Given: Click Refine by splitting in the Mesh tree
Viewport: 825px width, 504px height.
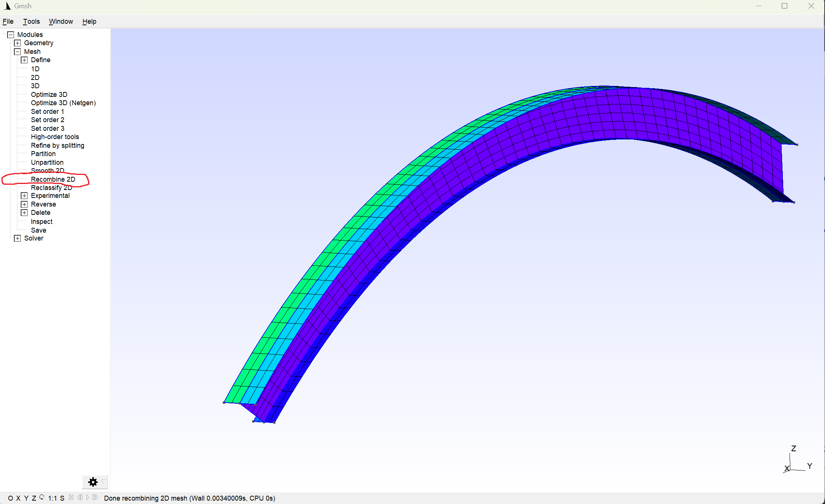Looking at the screenshot, I should click(57, 146).
